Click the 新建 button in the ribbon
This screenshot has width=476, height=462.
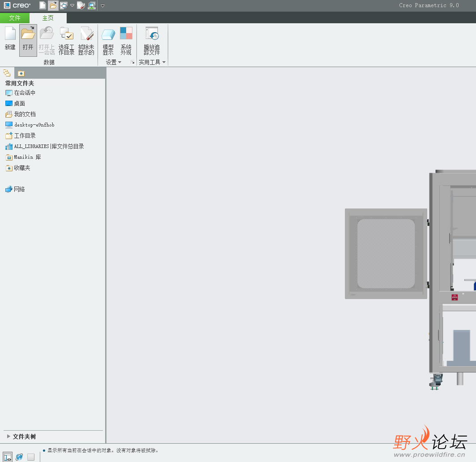(x=10, y=38)
